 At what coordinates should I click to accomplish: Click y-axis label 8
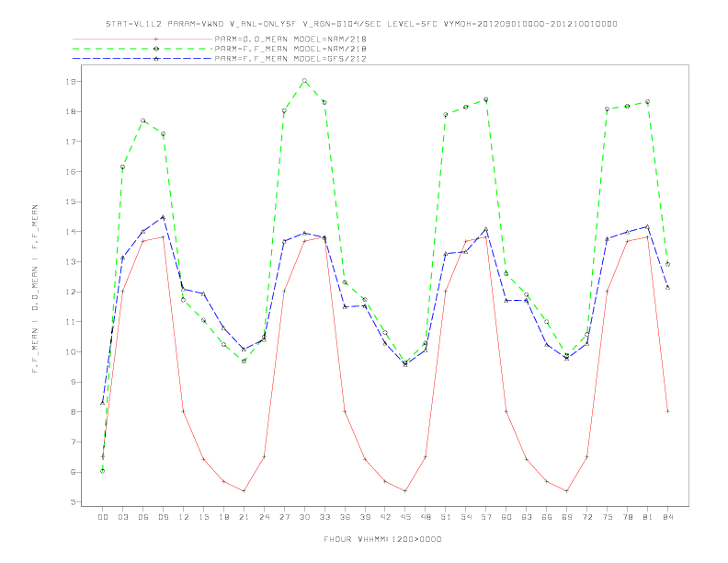pyautogui.click(x=73, y=411)
